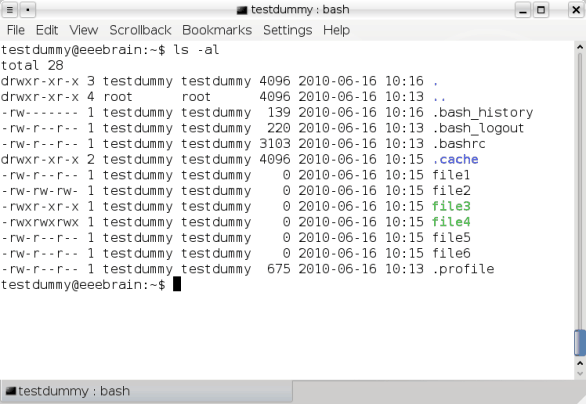Open the Edit menu

click(x=47, y=30)
